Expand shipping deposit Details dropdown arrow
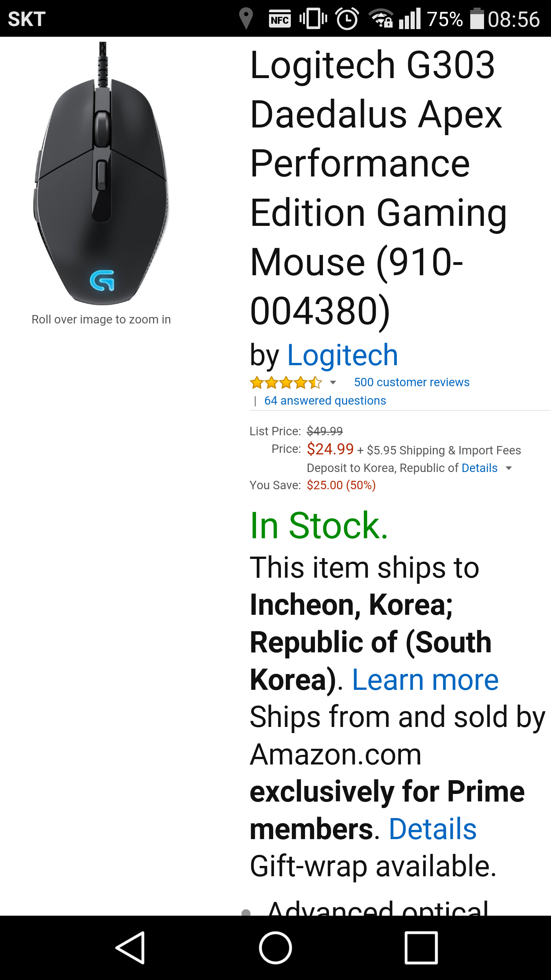The width and height of the screenshot is (551, 980). coord(509,468)
